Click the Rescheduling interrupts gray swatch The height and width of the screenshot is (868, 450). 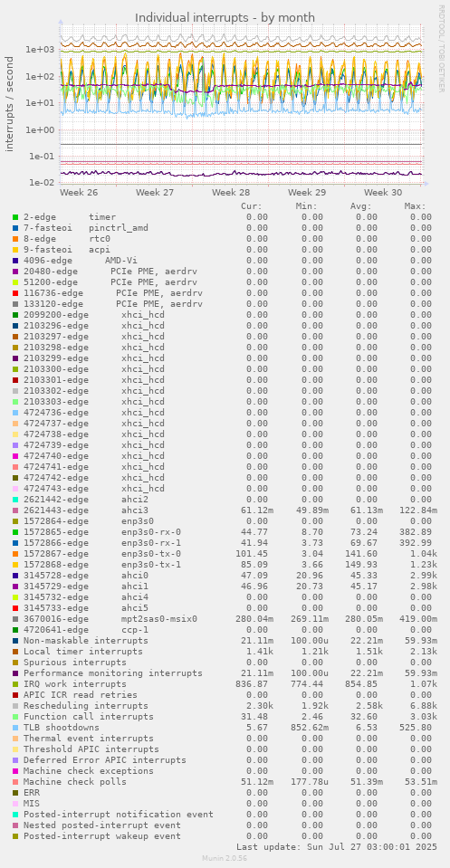pyautogui.click(x=15, y=706)
